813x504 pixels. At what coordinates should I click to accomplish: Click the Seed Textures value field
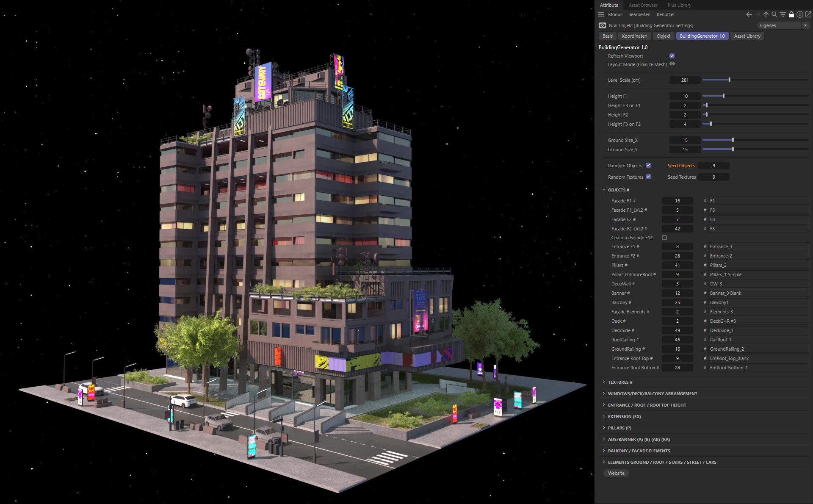[x=713, y=177]
